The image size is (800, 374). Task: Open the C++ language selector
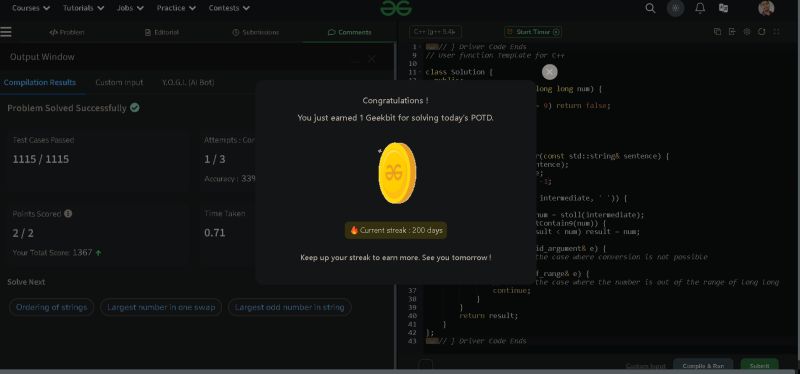tap(435, 32)
